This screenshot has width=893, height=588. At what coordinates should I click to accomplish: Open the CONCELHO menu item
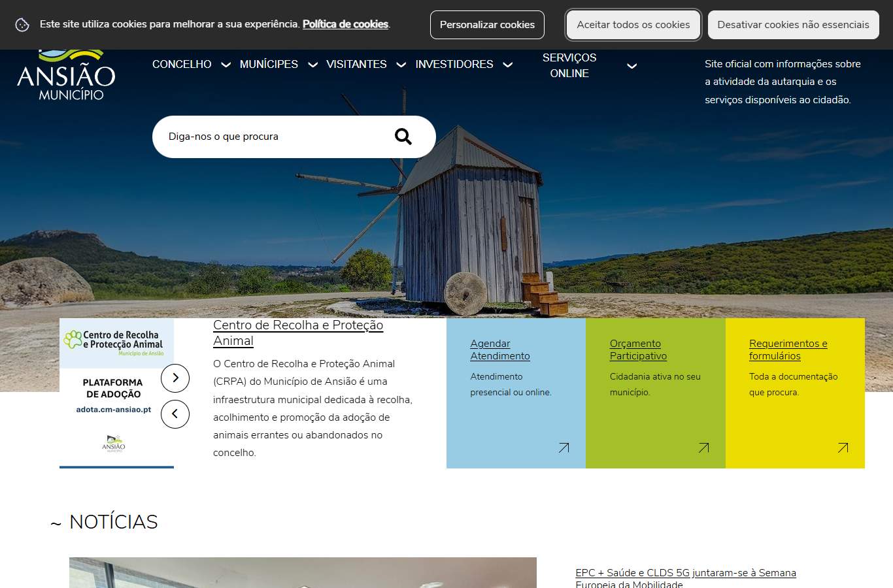(182, 64)
